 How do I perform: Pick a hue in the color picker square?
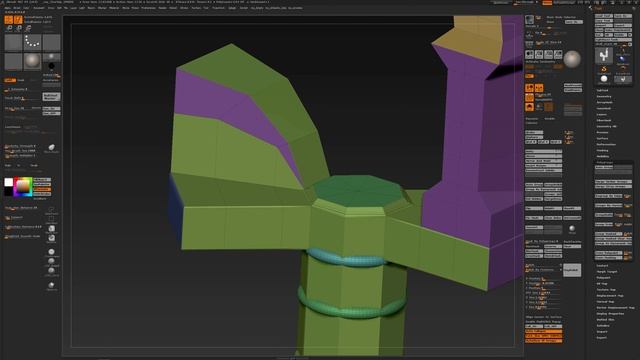[23, 187]
